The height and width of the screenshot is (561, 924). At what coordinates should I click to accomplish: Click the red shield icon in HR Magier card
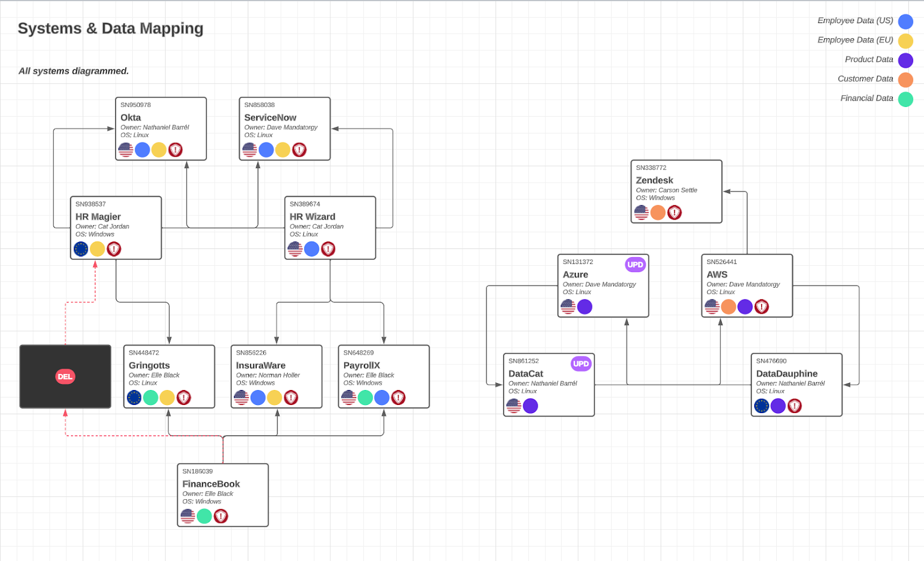click(x=114, y=249)
